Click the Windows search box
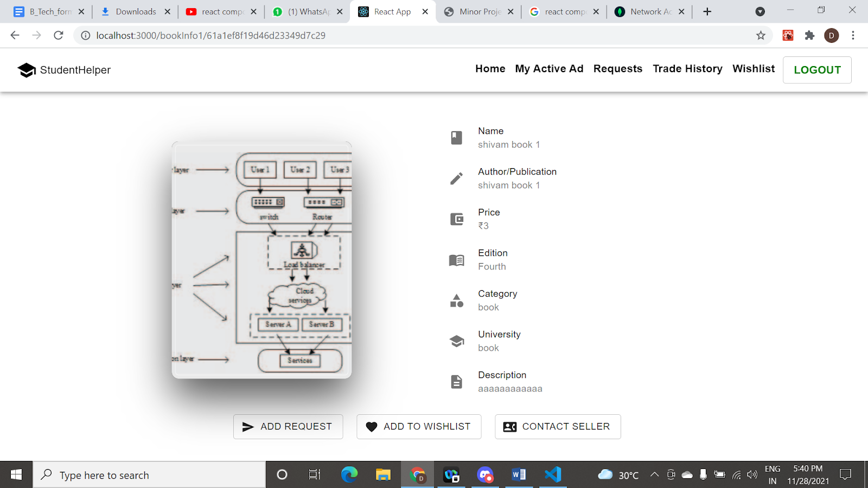The height and width of the screenshot is (488, 868). pyautogui.click(x=149, y=475)
